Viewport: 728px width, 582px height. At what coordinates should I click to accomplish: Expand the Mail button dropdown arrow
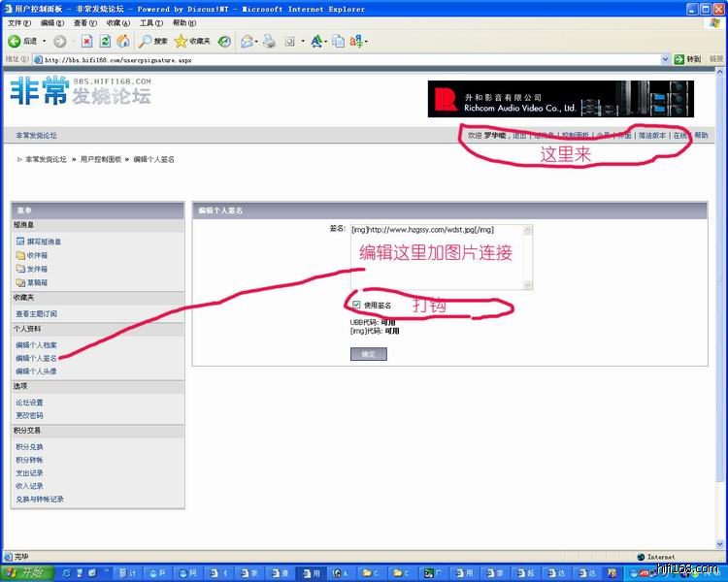[260, 42]
